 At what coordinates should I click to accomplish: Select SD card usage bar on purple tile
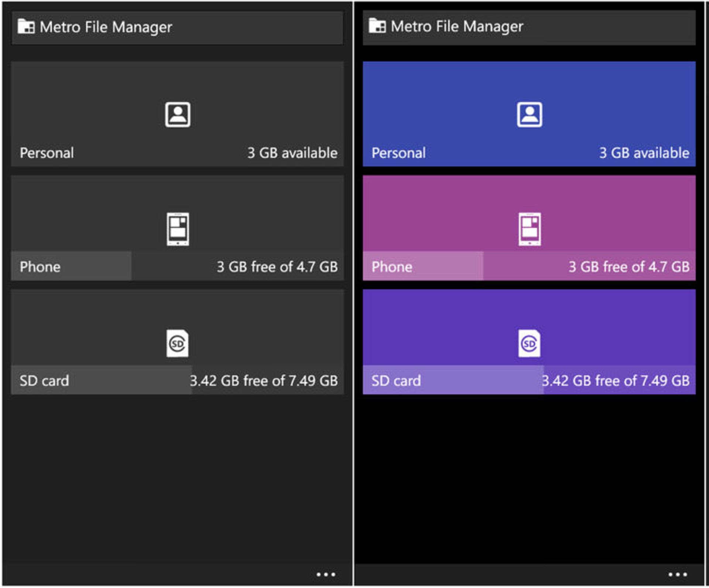[530, 380]
